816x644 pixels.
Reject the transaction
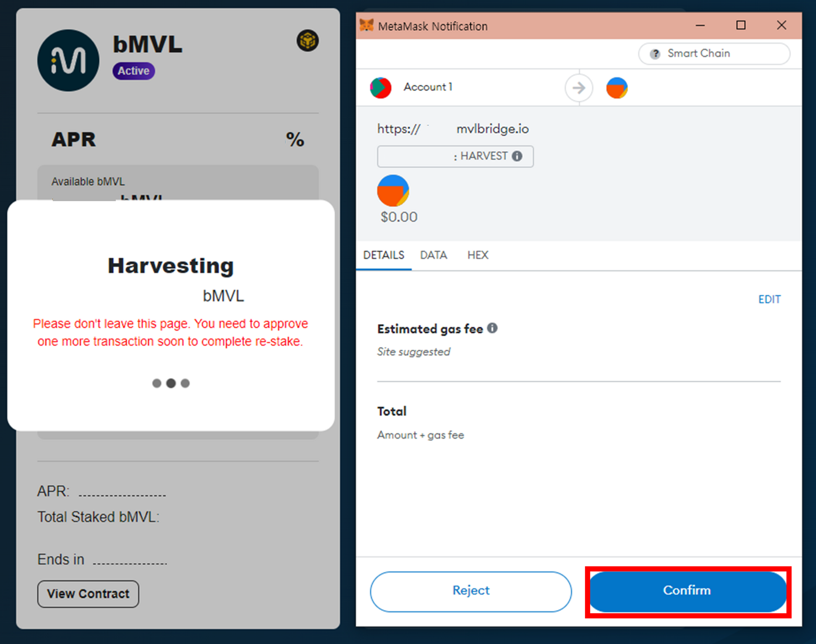tap(471, 591)
